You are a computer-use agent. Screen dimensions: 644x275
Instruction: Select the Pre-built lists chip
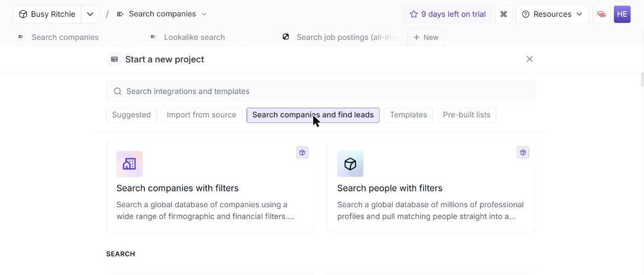[466, 115]
